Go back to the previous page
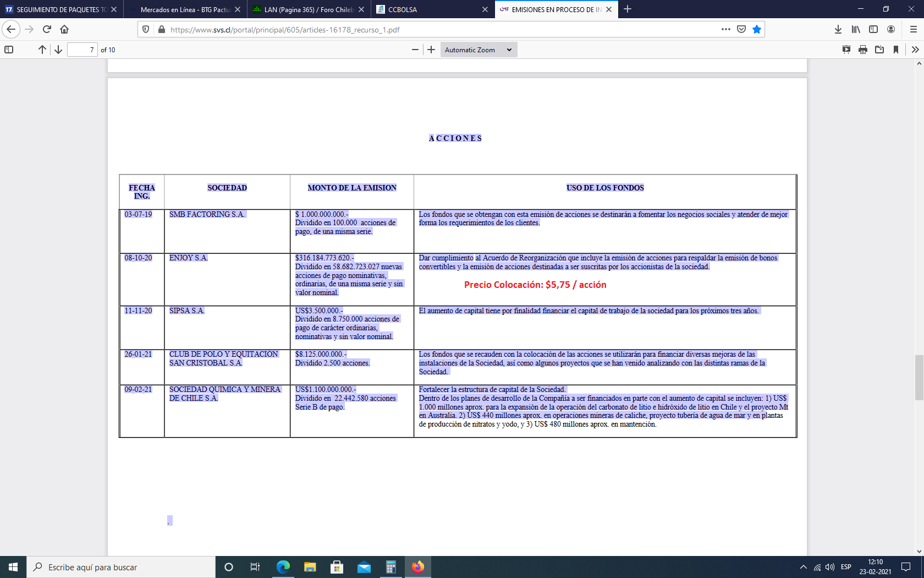Screen dimensions: 924x578 (11, 29)
